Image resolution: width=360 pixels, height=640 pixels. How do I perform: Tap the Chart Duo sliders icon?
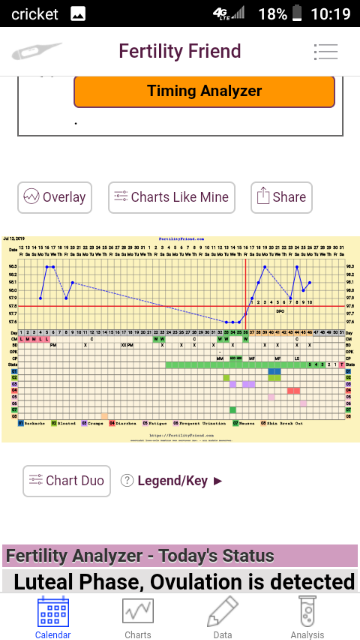pyautogui.click(x=36, y=480)
